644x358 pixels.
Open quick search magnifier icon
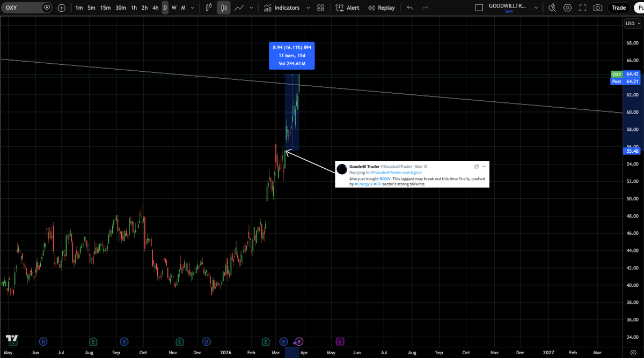[x=552, y=8]
